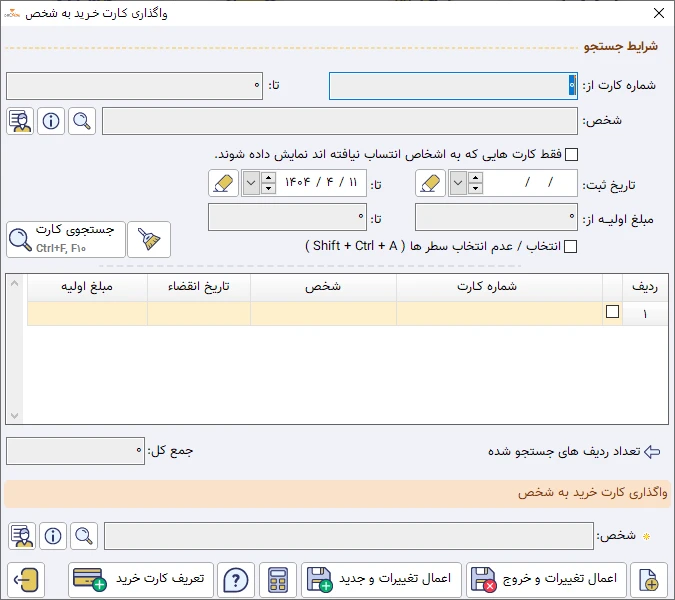Increase from-date with up spinner
The height and width of the screenshot is (600, 675).
475,178
